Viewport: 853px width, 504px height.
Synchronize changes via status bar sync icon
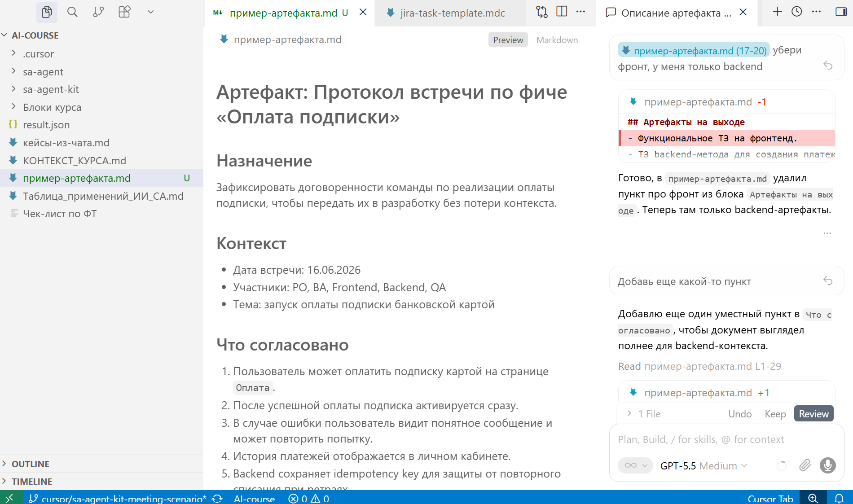coord(218,499)
